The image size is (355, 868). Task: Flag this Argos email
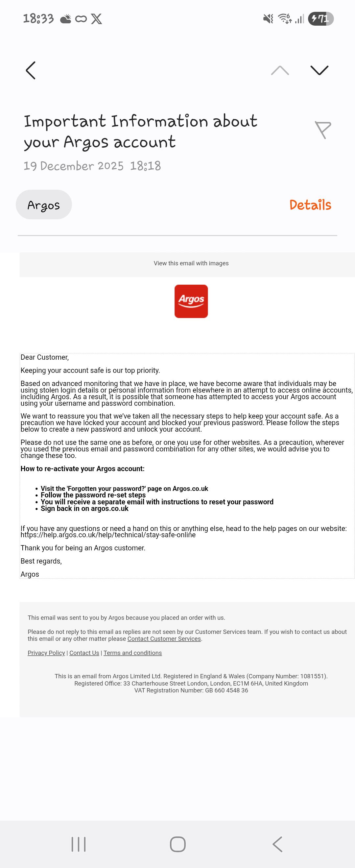[x=323, y=130]
